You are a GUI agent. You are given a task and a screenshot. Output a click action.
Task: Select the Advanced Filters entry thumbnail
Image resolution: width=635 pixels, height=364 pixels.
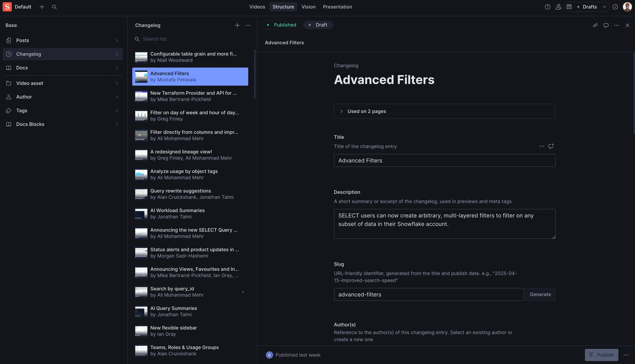141,76
